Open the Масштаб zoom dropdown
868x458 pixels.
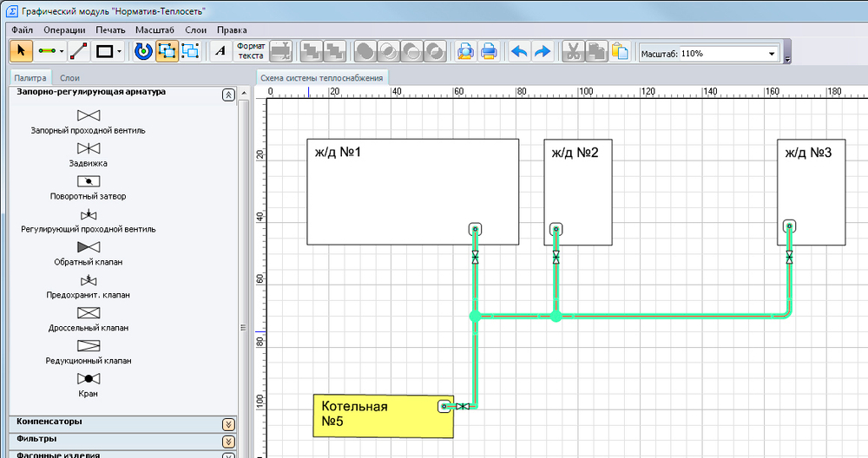tap(772, 54)
